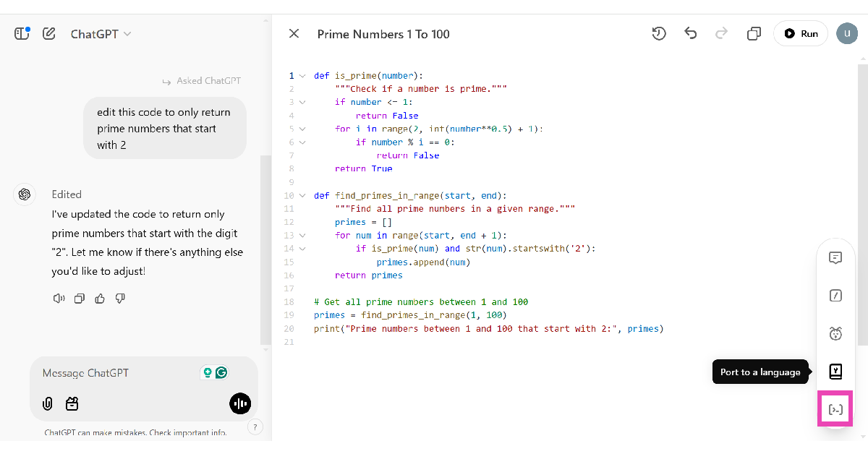Click the Port to a language icon
This screenshot has width=868, height=454.
point(835,372)
